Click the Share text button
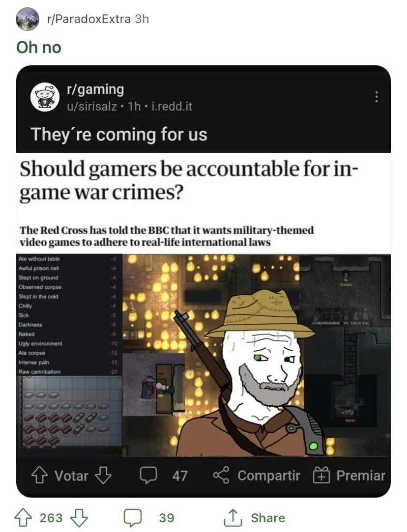Screen dimensions: 407x532 [268, 518]
